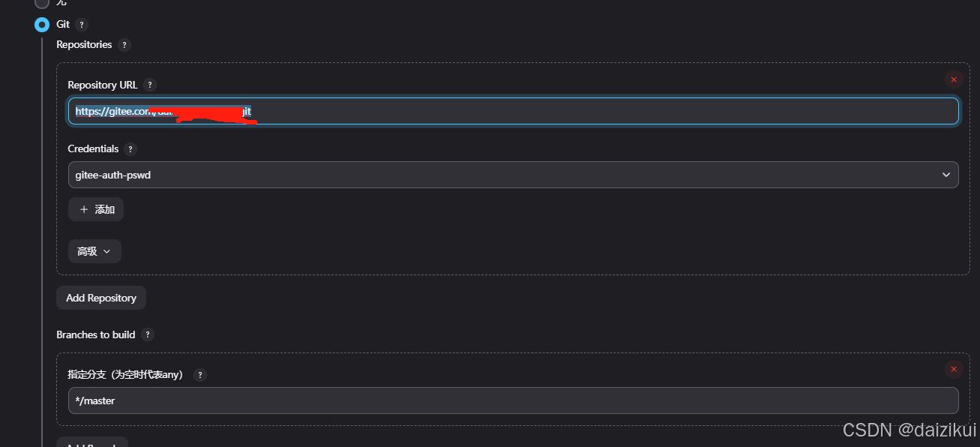Select the 无 radio button

pyautogui.click(x=42, y=3)
